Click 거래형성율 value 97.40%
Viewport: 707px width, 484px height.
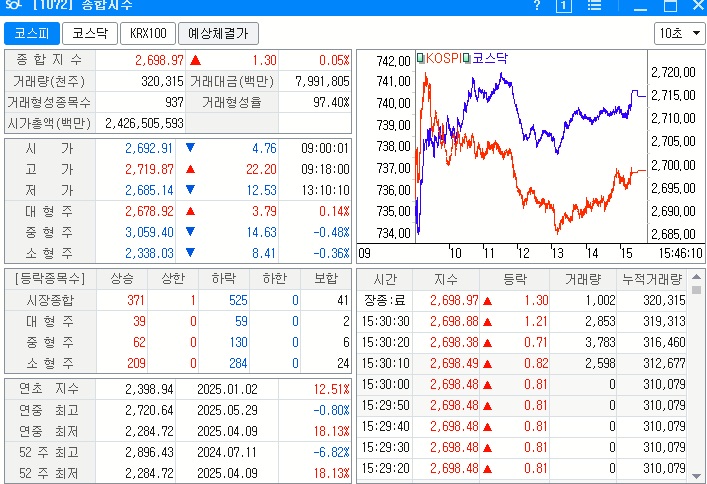[331, 102]
